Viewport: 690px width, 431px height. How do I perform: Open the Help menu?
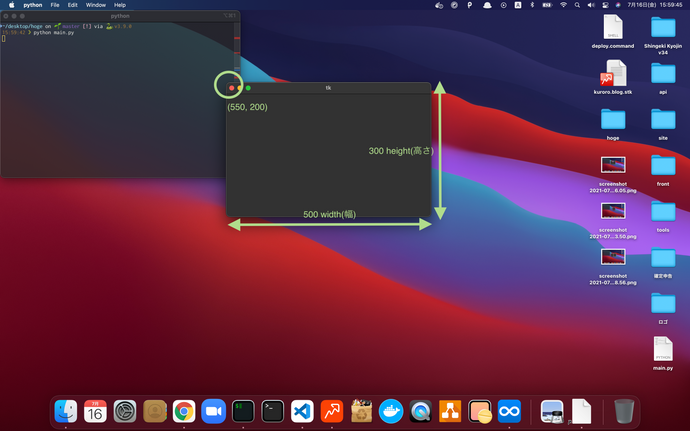click(120, 5)
